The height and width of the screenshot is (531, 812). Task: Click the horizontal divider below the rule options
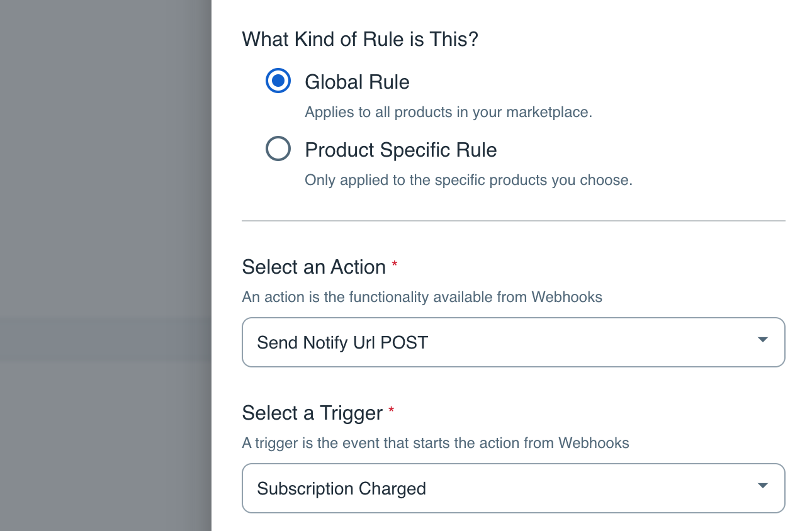(513, 221)
